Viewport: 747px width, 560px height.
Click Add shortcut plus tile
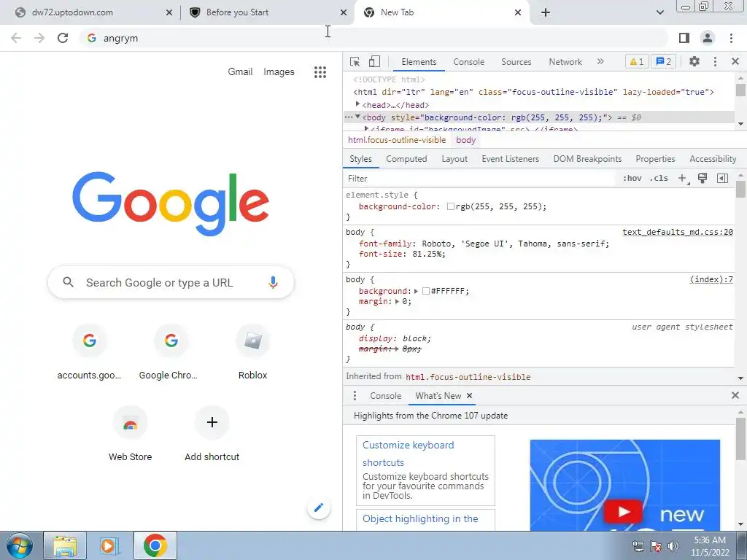(x=212, y=434)
